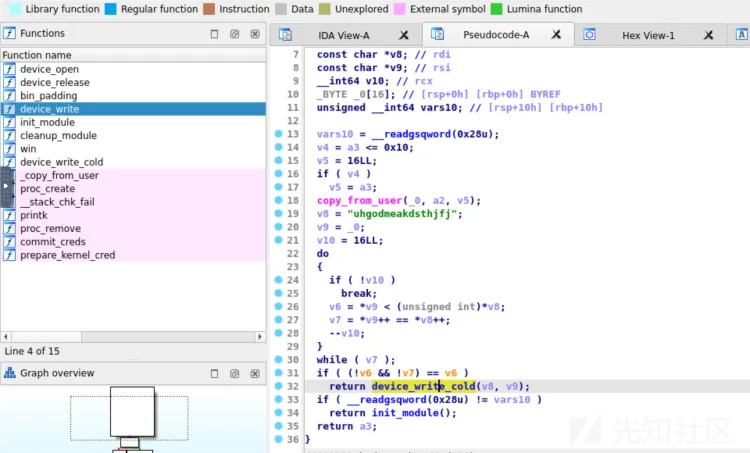Switch to the Pseudocode-A tab
This screenshot has height=453, width=750.
point(496,34)
